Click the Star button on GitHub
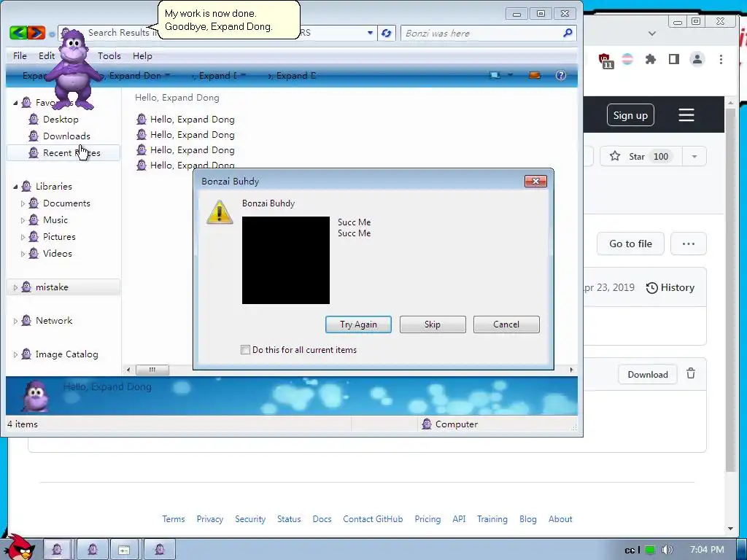The image size is (747, 560). [x=640, y=156]
